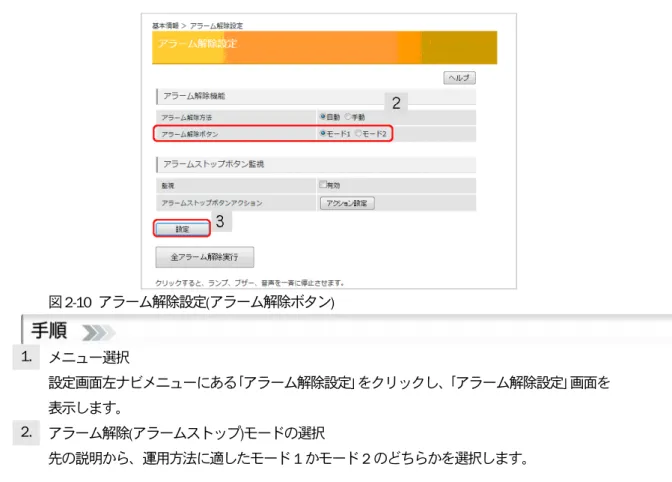The width and height of the screenshot is (672, 482).
Task: Click the sentence starting with 先の説明から
Action: (x=288, y=458)
